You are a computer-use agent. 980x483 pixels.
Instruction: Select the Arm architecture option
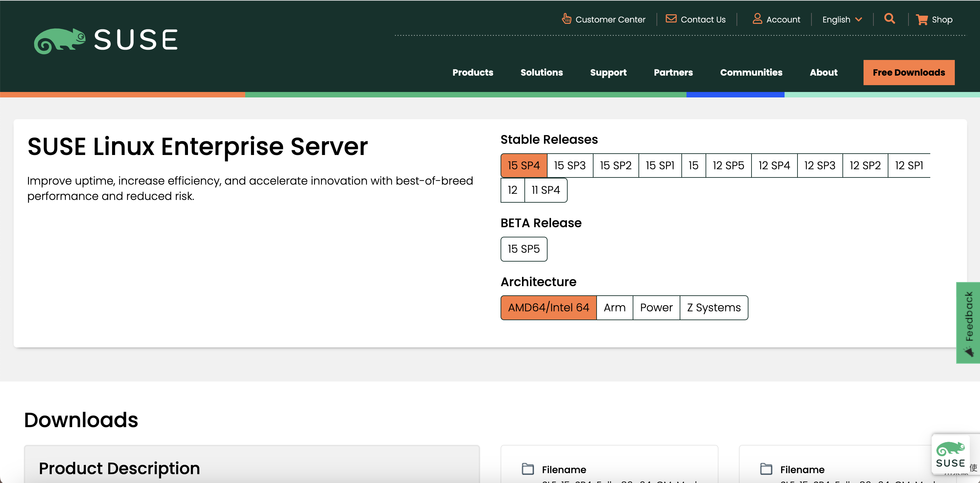coord(614,308)
